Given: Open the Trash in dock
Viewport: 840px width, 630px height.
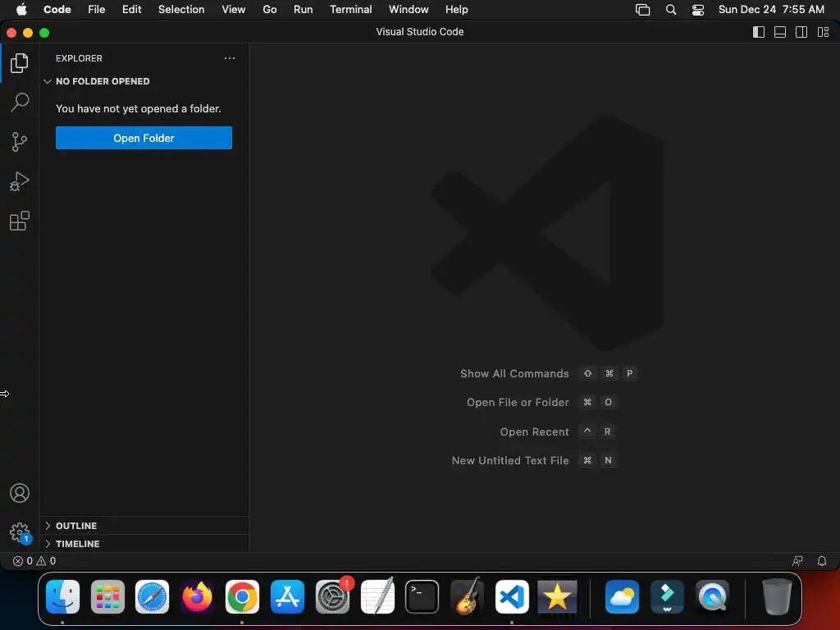Looking at the screenshot, I should click(777, 597).
